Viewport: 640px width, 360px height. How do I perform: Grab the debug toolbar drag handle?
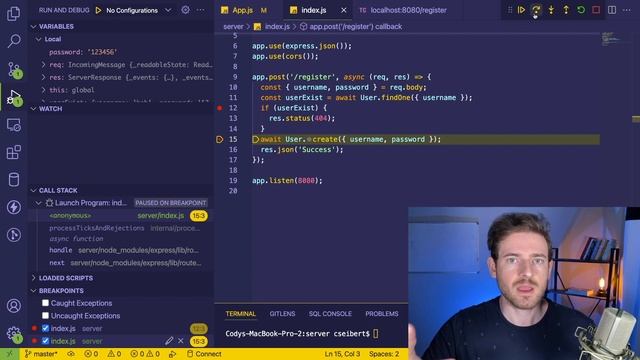(x=509, y=10)
